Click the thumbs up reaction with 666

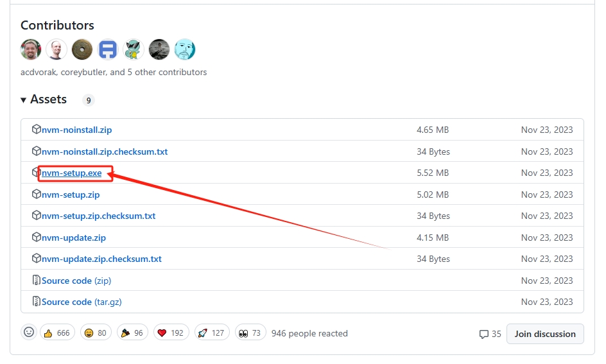click(57, 333)
